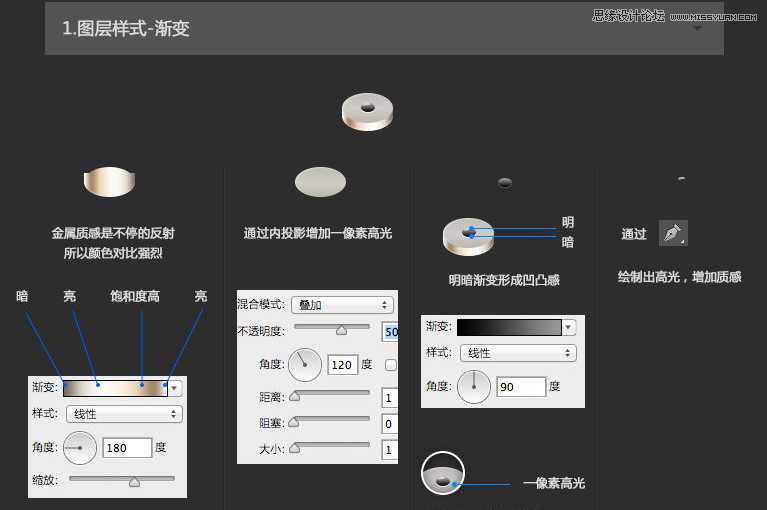Click the angle dial set to 180
This screenshot has width=767, height=510.
[80, 448]
